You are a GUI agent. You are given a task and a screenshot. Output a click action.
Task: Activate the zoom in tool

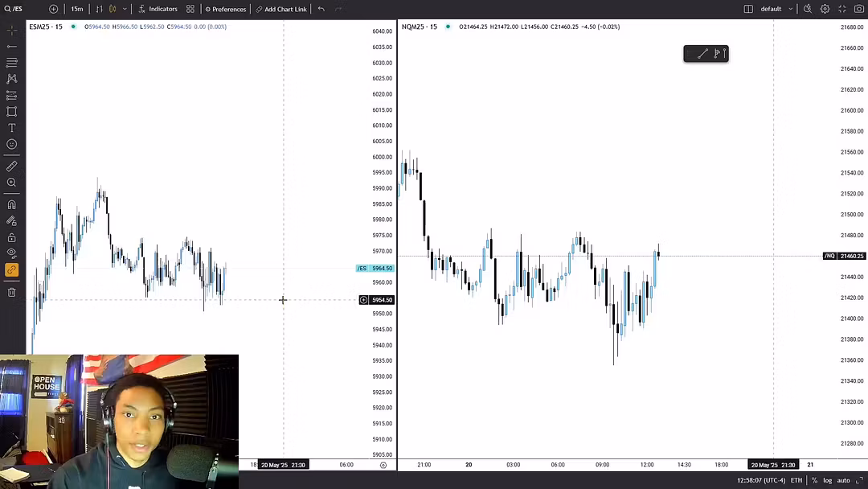click(x=11, y=183)
